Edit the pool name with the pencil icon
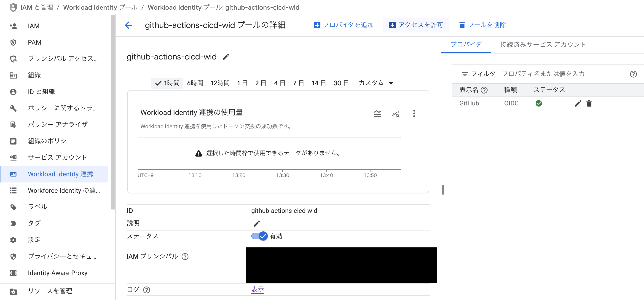 point(226,57)
